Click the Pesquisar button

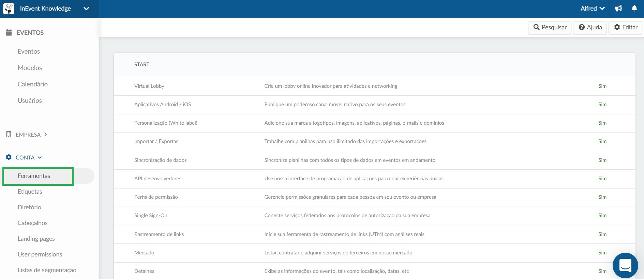coord(550,27)
